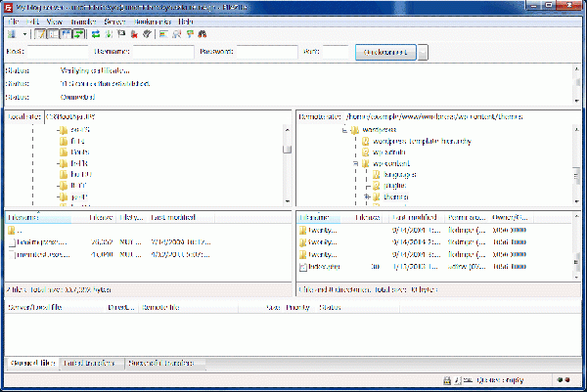Open the File menu

click(x=13, y=22)
